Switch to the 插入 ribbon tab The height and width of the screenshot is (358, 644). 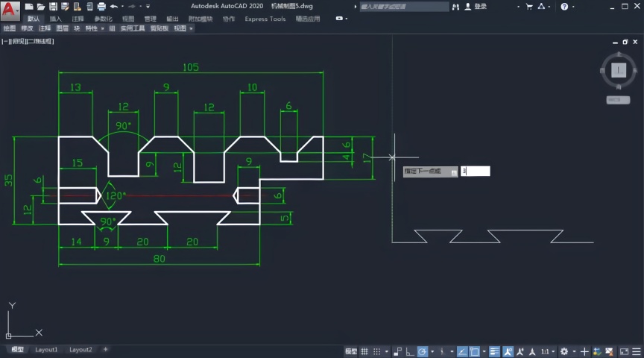point(55,19)
